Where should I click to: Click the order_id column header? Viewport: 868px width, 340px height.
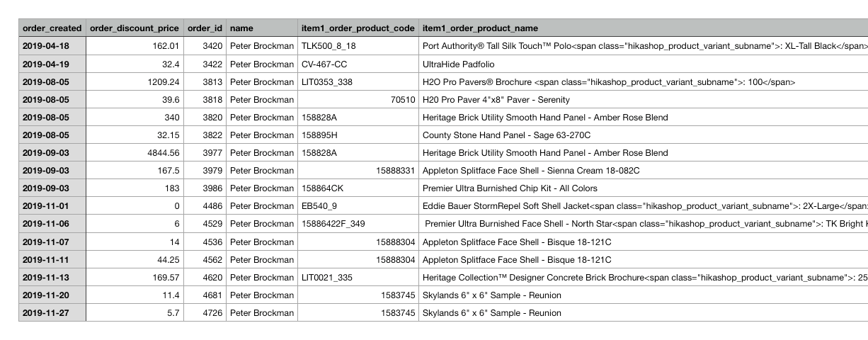205,28
